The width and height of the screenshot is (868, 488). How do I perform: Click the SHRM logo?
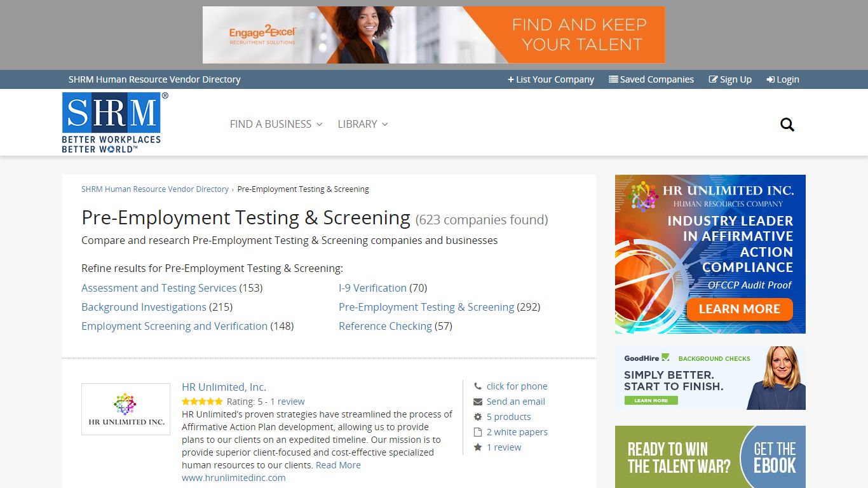tap(115, 123)
